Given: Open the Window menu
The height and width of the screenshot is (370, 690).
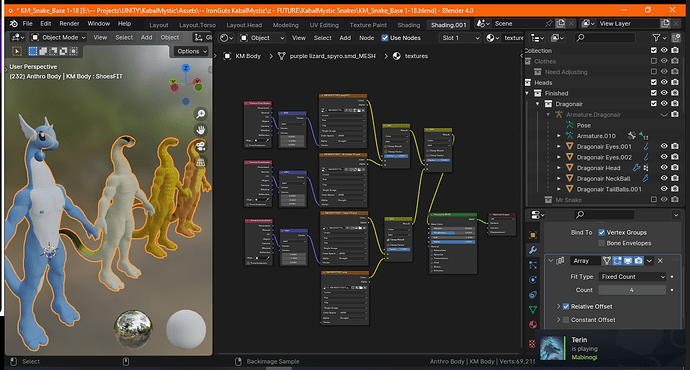Looking at the screenshot, I should (x=99, y=24).
